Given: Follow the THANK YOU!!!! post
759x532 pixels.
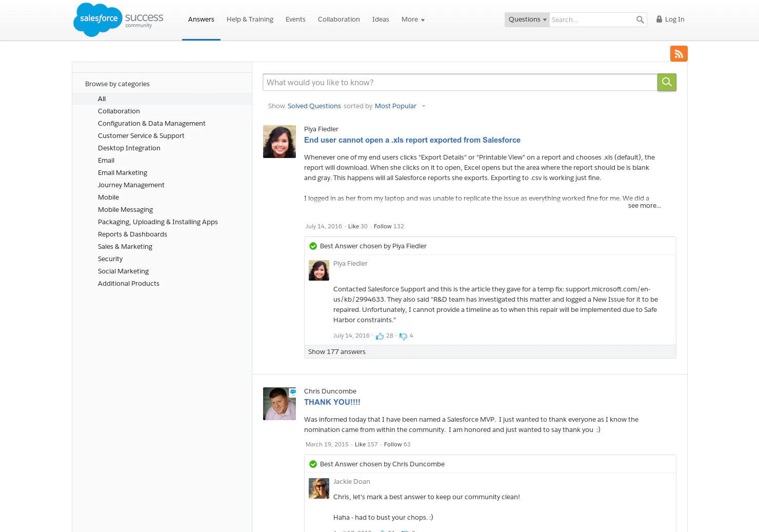Looking at the screenshot, I should point(393,445).
